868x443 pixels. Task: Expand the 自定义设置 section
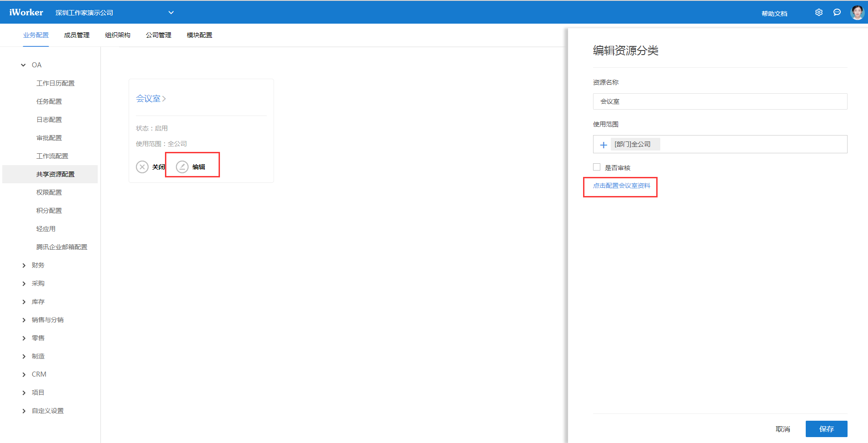coord(24,411)
